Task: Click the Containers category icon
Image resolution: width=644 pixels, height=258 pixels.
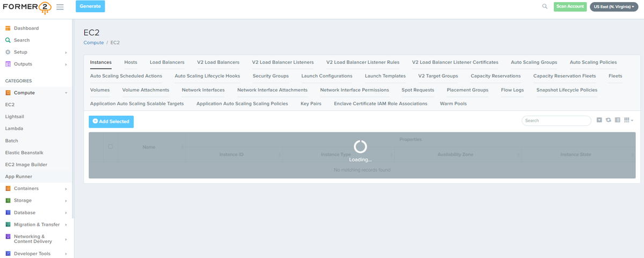Action: 8,188
